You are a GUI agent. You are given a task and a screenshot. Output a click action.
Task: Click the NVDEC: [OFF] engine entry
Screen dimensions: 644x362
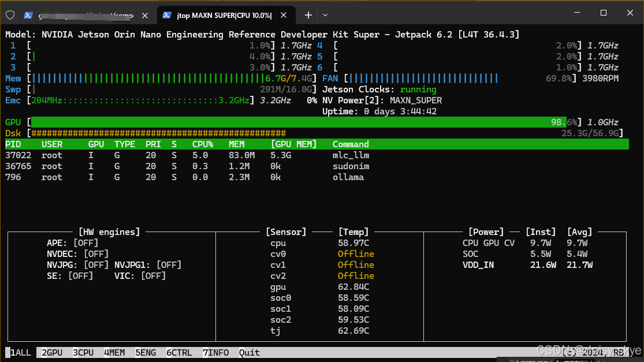tap(77, 254)
